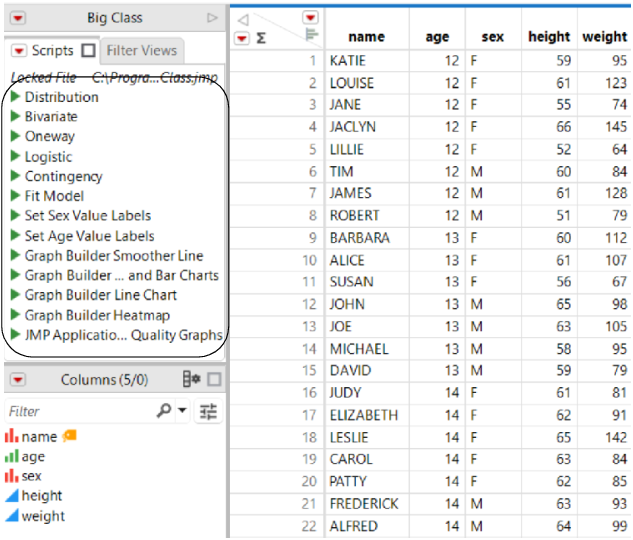
Task: Click the KATIE name cell
Action: click(x=367, y=61)
